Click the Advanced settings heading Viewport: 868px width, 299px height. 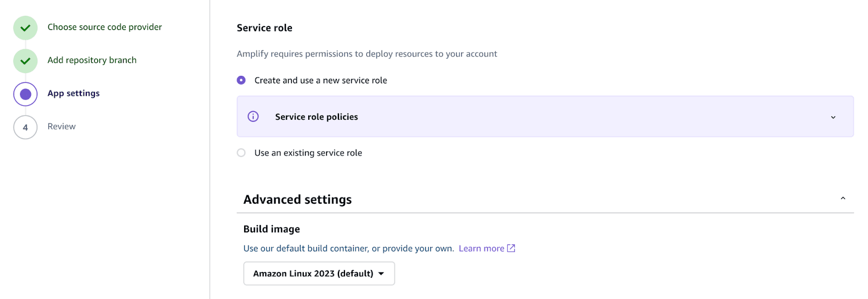(297, 199)
